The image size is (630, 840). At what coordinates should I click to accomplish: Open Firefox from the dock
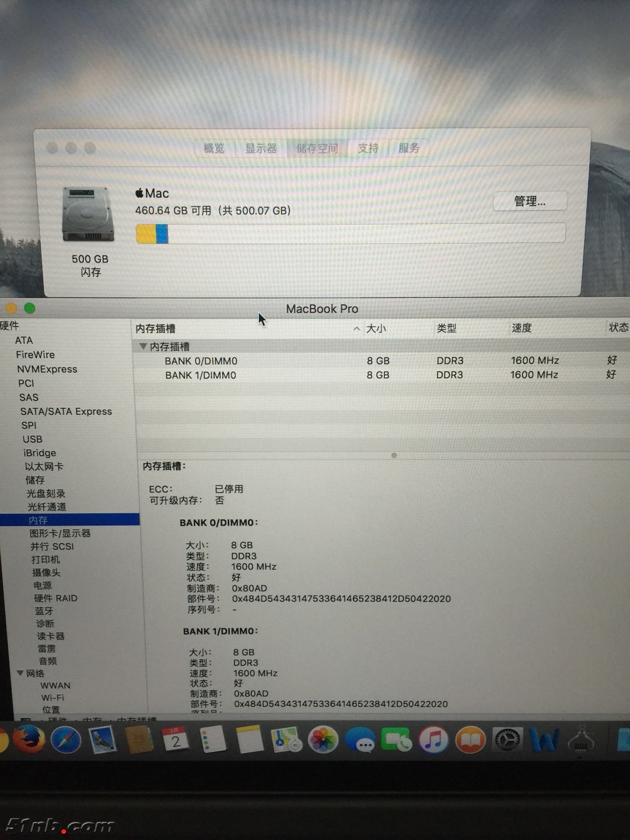(x=29, y=740)
